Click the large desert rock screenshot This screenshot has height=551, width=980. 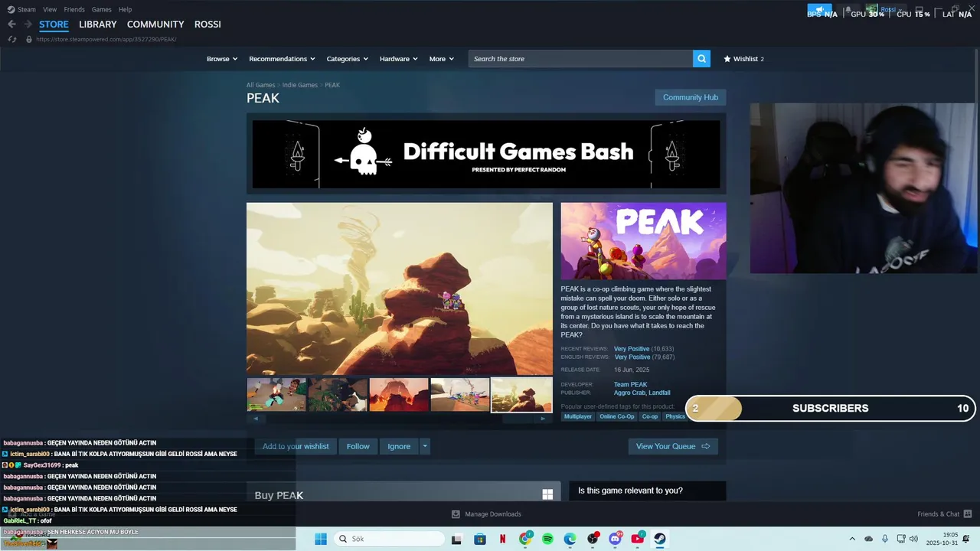coord(399,289)
